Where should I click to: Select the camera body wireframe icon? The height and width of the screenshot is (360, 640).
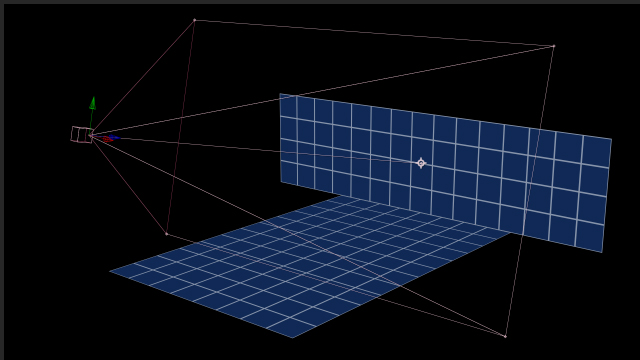click(81, 134)
